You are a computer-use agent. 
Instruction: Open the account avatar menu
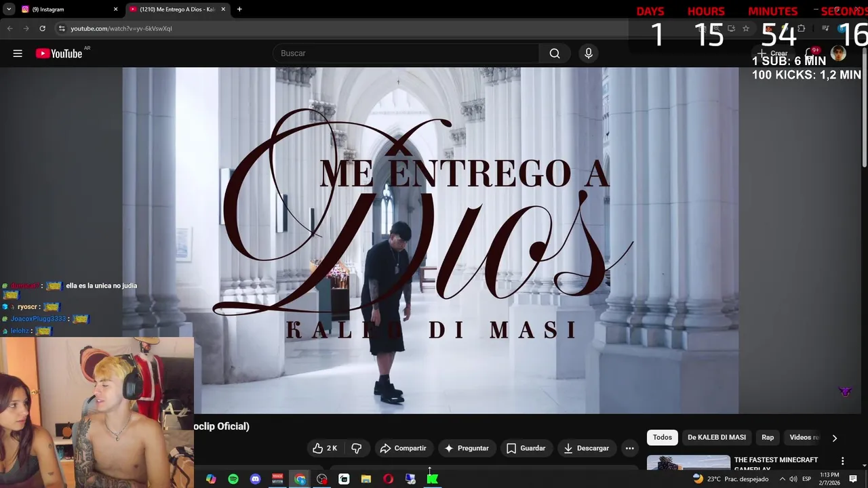coord(838,54)
